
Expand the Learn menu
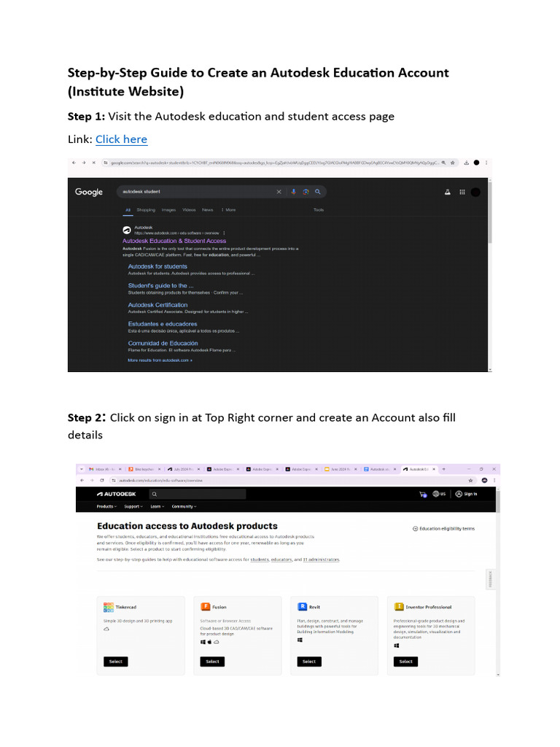(157, 506)
